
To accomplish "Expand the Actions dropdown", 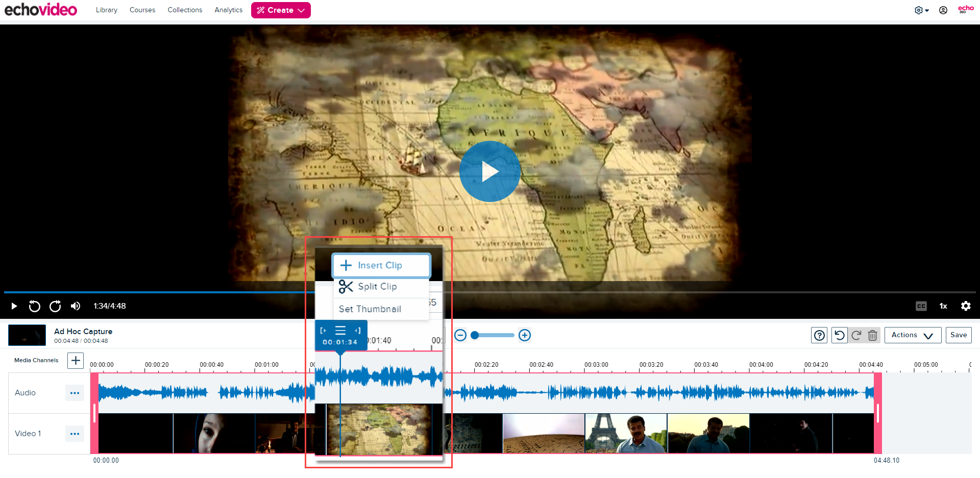I will 913,335.
